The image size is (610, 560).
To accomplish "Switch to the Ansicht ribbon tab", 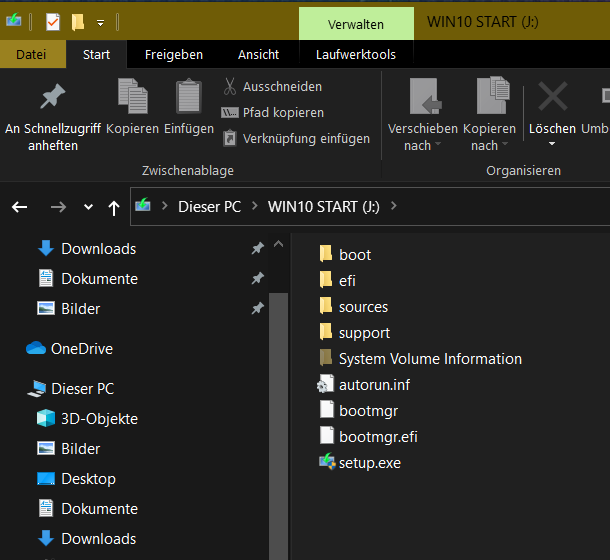I will [259, 54].
